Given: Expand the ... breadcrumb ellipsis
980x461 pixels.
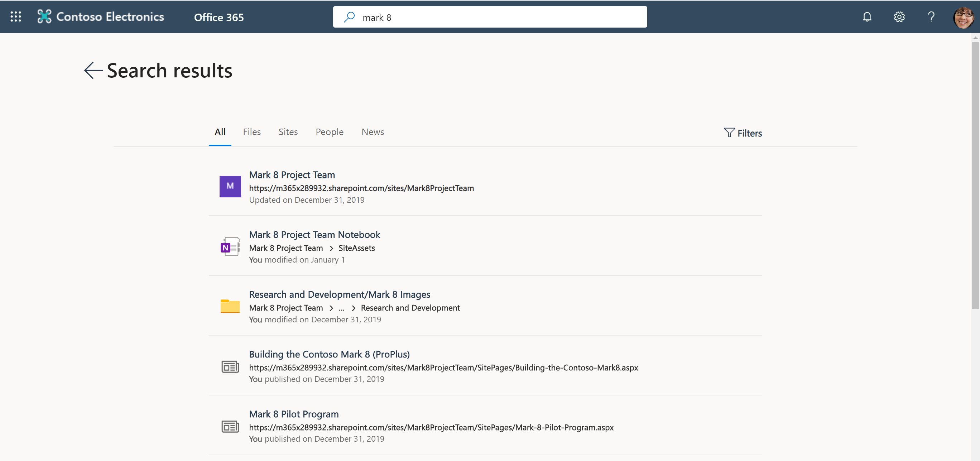Looking at the screenshot, I should (341, 308).
